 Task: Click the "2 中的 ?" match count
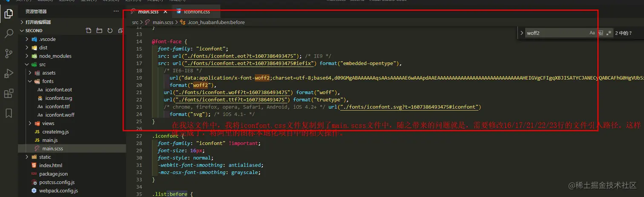[623, 33]
